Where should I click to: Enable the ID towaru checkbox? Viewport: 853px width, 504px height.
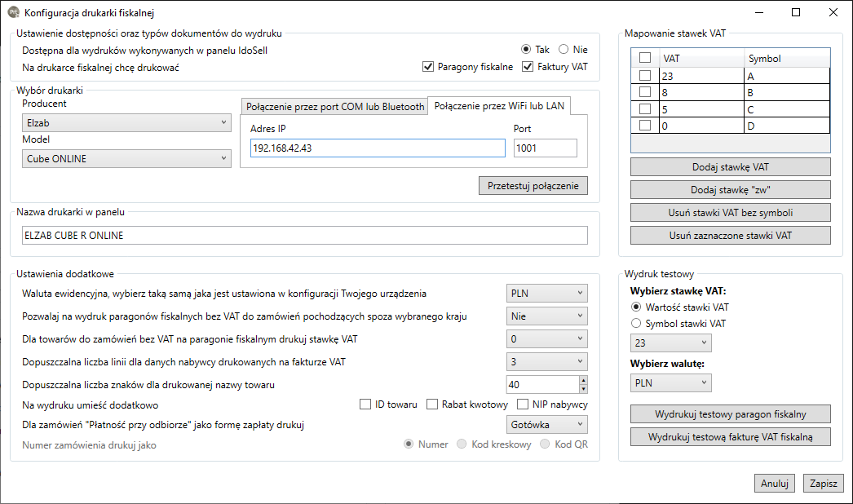click(365, 405)
